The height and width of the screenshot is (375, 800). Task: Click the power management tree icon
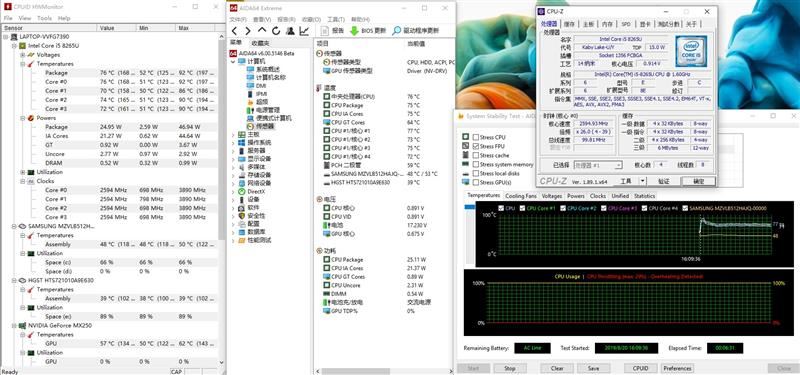(x=250, y=110)
